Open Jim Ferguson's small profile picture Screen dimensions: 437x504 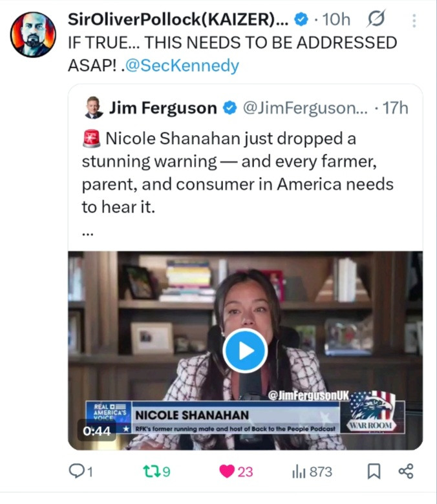(x=94, y=107)
